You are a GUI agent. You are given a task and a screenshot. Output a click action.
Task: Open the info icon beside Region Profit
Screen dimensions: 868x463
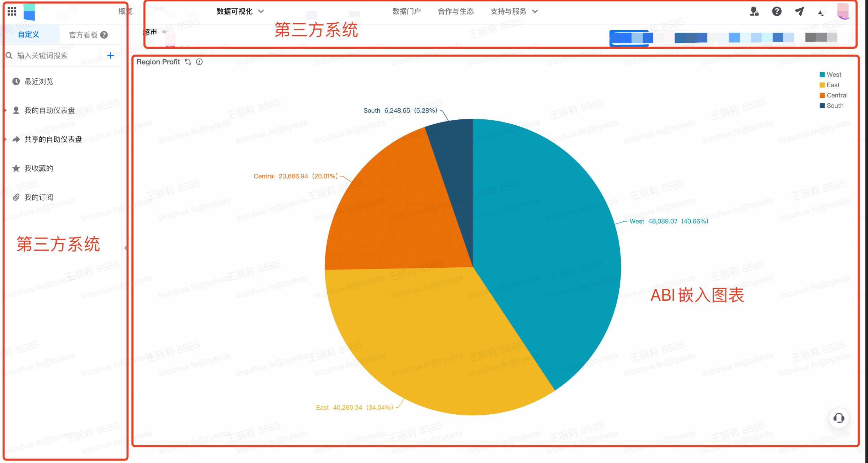click(x=199, y=62)
